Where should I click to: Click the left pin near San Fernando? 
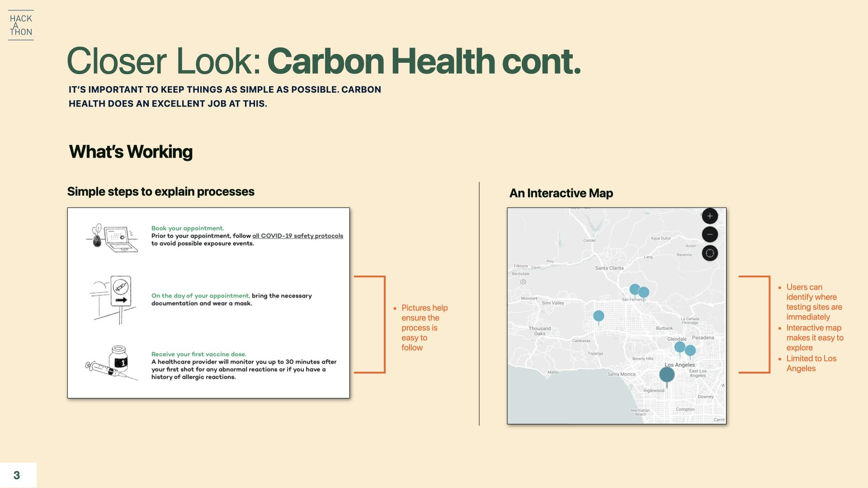pos(634,289)
